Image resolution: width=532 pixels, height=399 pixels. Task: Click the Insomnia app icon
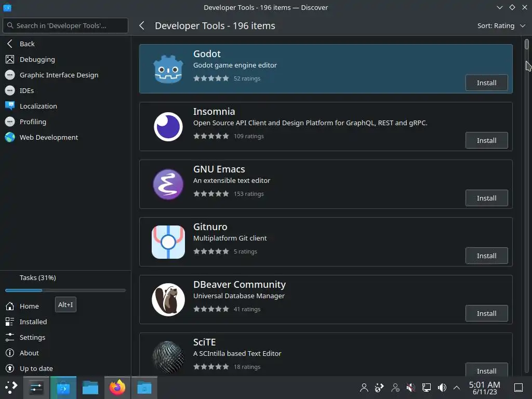(168, 127)
